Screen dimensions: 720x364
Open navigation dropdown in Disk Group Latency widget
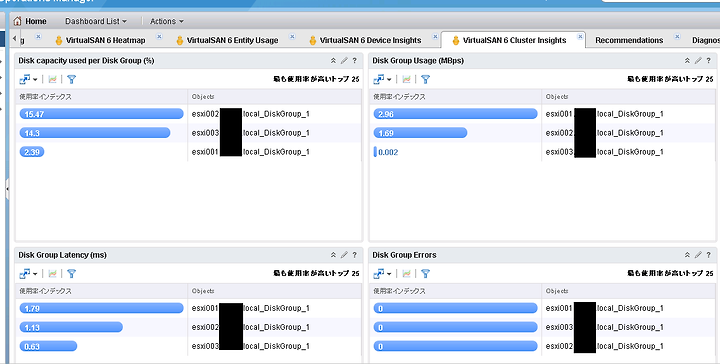click(28, 274)
